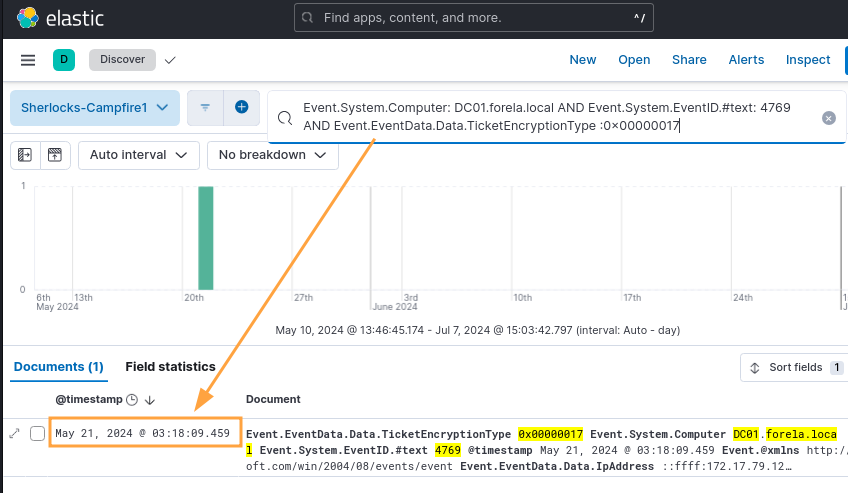Open the Inspect panel
Screen dimensions: 848x493
coord(808,60)
